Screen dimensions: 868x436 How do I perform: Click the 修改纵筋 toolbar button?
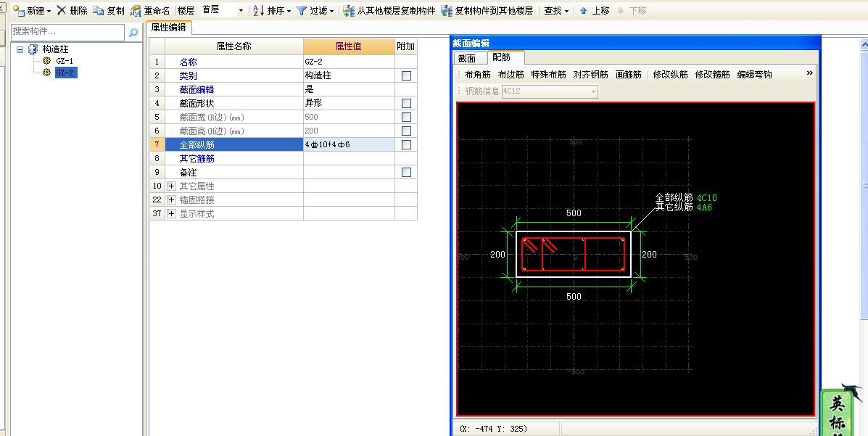(x=670, y=74)
